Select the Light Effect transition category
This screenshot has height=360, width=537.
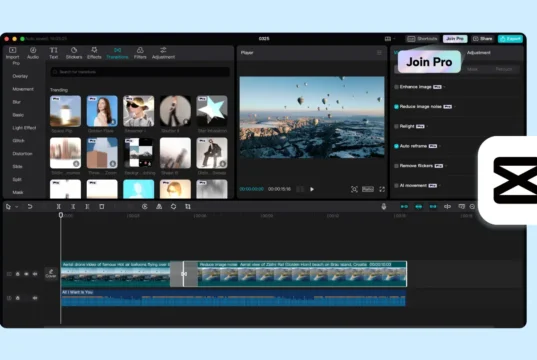(24, 128)
